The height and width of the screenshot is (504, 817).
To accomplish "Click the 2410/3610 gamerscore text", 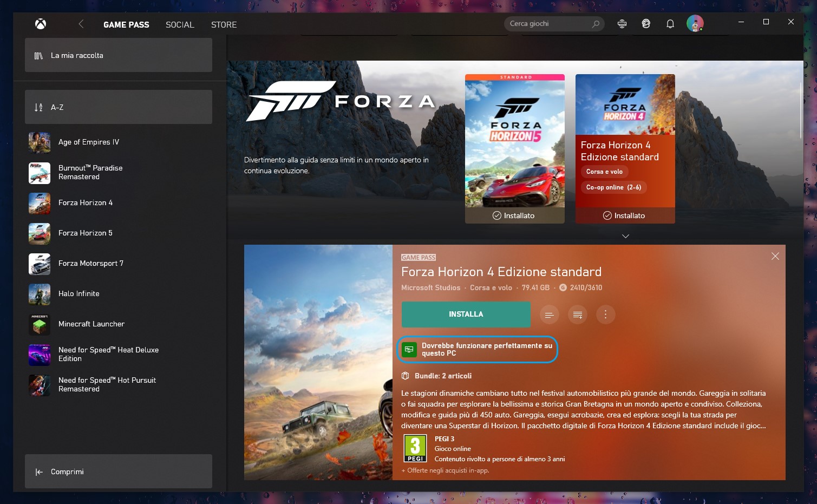I will 586,288.
